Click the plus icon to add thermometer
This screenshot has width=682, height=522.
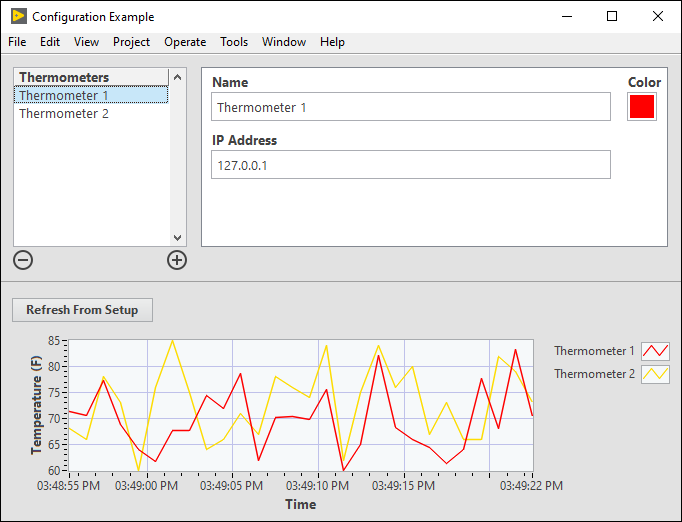tap(177, 260)
